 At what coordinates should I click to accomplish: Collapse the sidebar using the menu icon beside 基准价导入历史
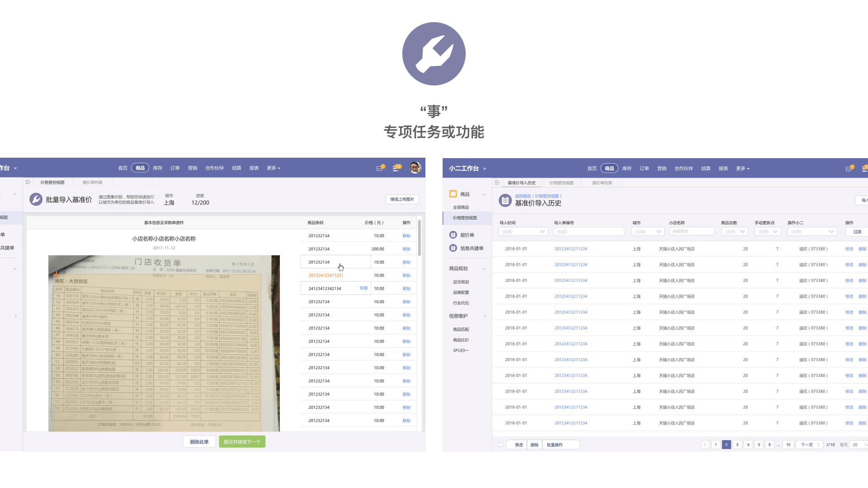click(x=497, y=183)
